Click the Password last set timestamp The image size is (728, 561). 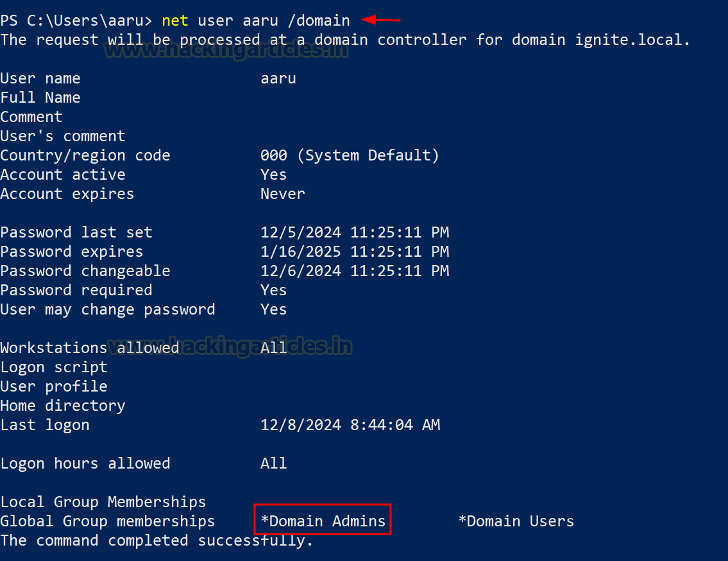(x=355, y=232)
